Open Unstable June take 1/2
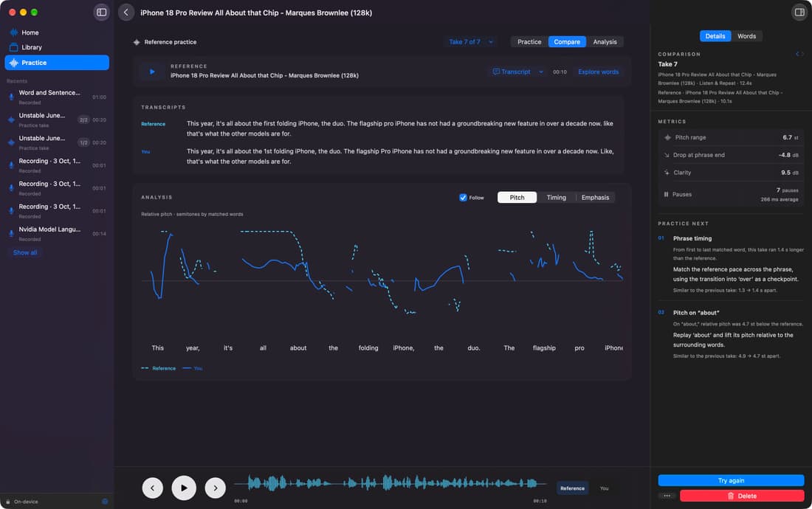The height and width of the screenshot is (509, 812). 57,143
